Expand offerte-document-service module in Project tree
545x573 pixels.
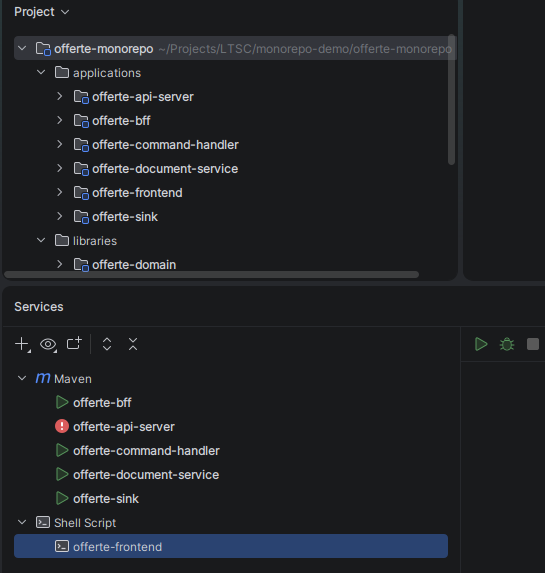point(60,168)
